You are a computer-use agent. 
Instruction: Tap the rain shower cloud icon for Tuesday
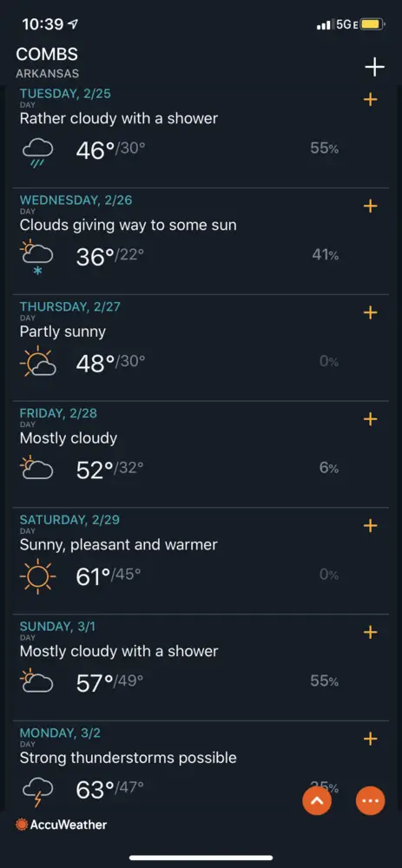(x=37, y=152)
